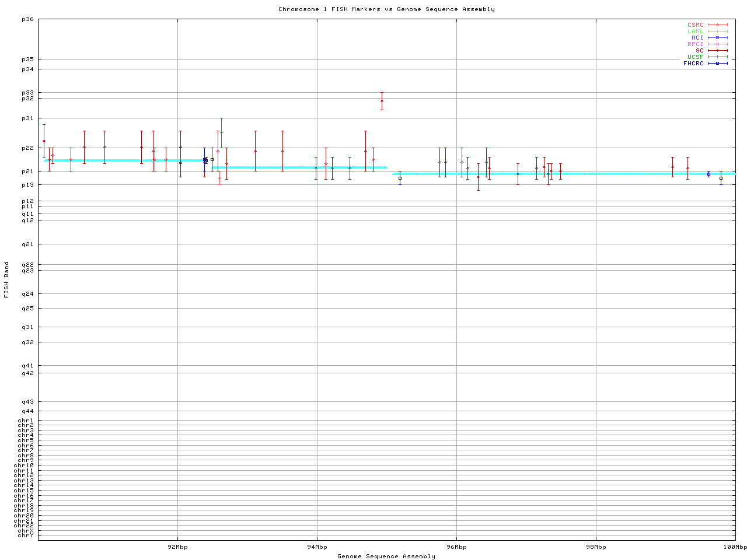747x560 pixels.
Task: Click the p36 y-axis band label
Action: pyautogui.click(x=27, y=19)
